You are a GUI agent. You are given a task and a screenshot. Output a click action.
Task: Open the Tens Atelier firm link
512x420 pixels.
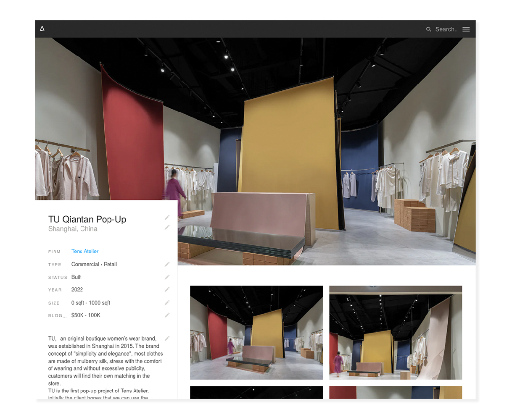click(85, 251)
